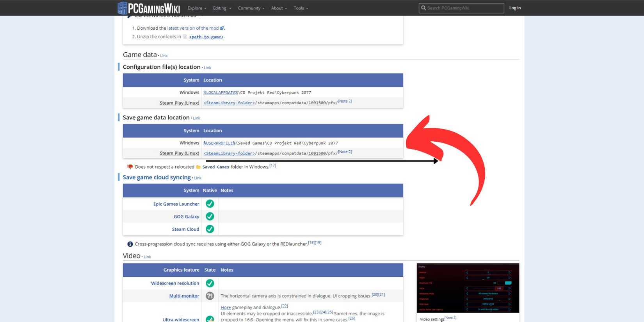Open the About menu
Screen dimensions: 644x322
[x=279, y=8]
